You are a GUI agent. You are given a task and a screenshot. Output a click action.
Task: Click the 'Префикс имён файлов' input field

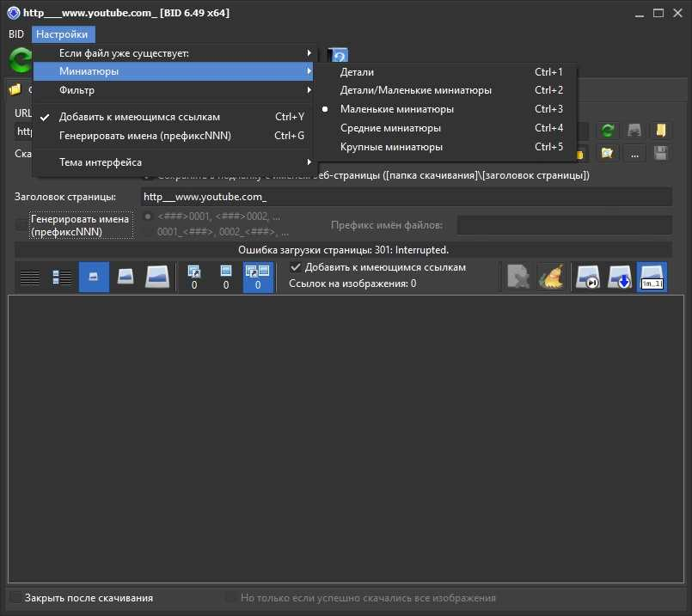[565, 225]
